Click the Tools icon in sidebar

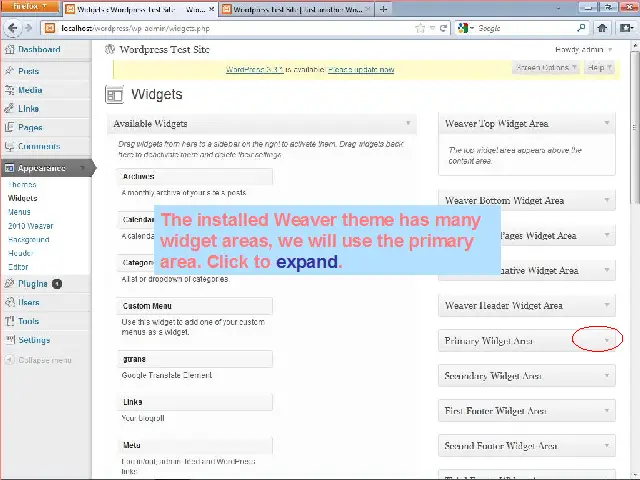point(10,321)
